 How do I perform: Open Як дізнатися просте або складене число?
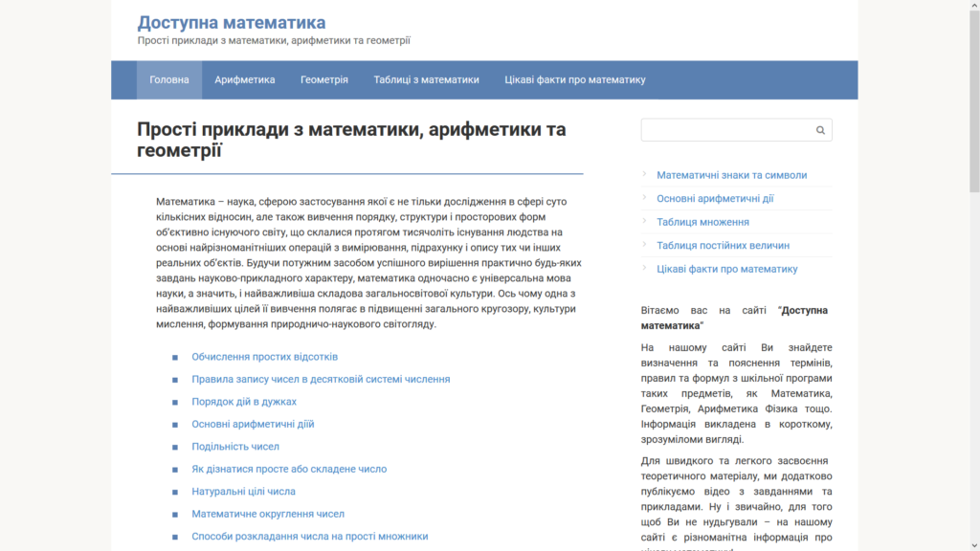pyautogui.click(x=289, y=469)
